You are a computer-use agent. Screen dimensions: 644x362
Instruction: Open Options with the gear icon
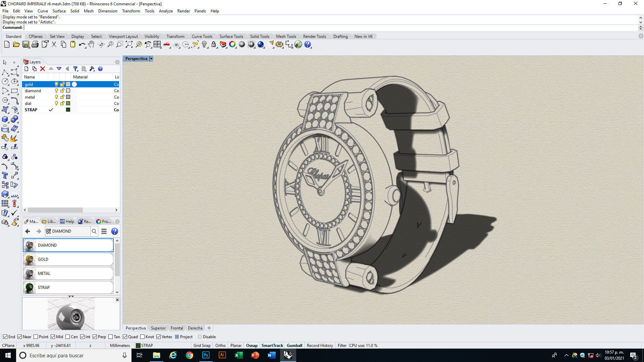[279, 44]
